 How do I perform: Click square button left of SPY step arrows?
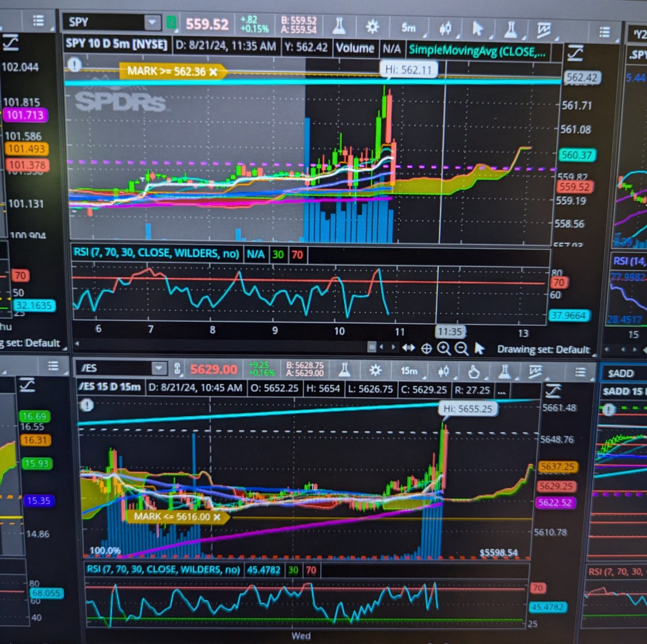point(371,347)
